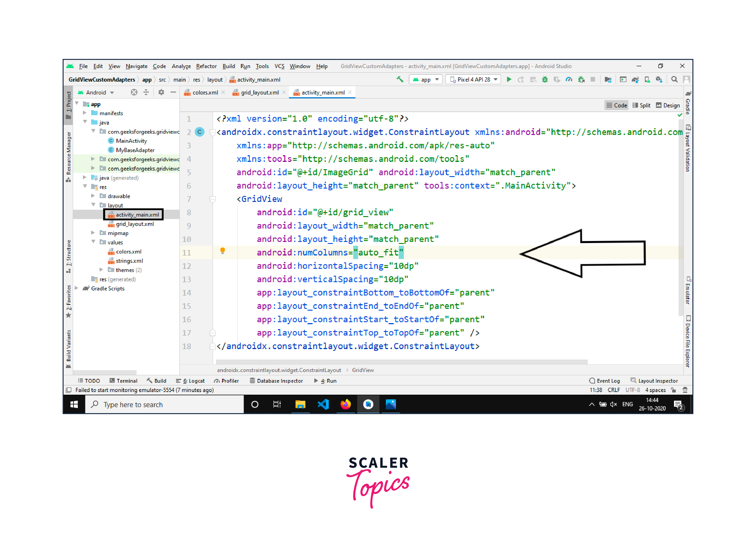Click Sync Project with Gradle Files icon
This screenshot has width=756, height=551.
pos(635,79)
